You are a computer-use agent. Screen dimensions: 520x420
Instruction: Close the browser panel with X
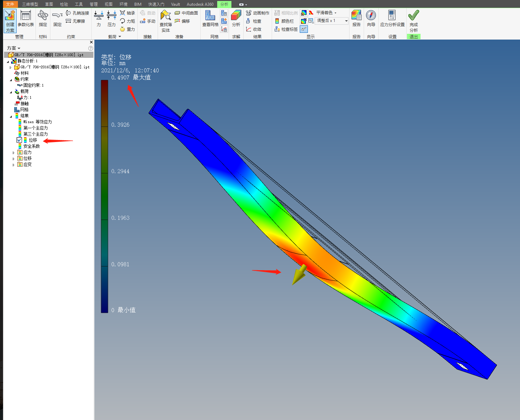coord(91,42)
